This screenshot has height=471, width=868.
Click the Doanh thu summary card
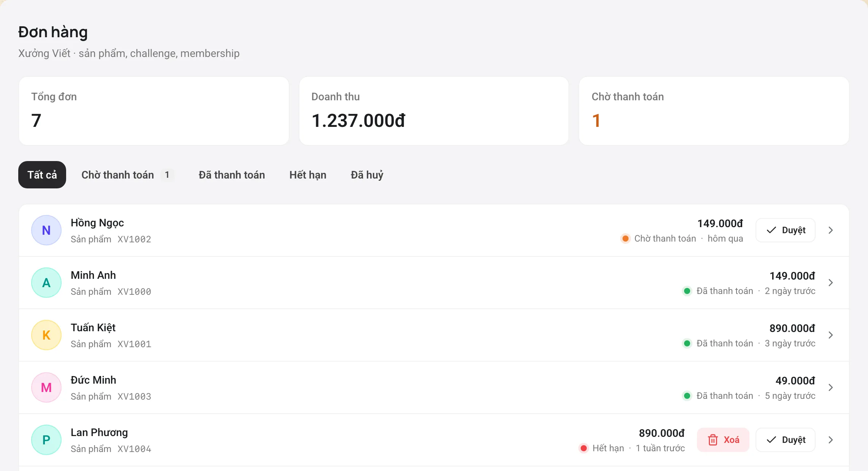(434, 111)
